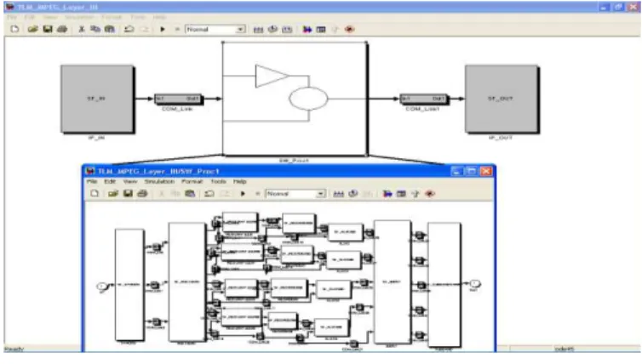This screenshot has height=364, width=642.
Task: Paste icon in SW_Proc1 window toolbar
Action: (x=190, y=193)
